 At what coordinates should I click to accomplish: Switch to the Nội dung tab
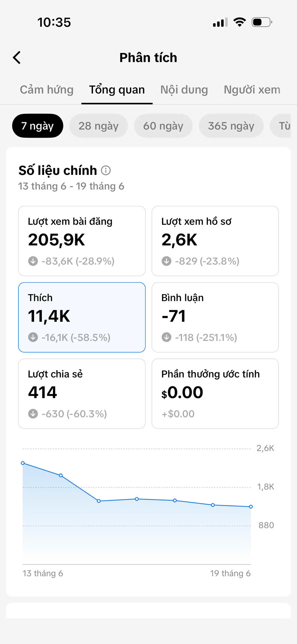coord(184,90)
